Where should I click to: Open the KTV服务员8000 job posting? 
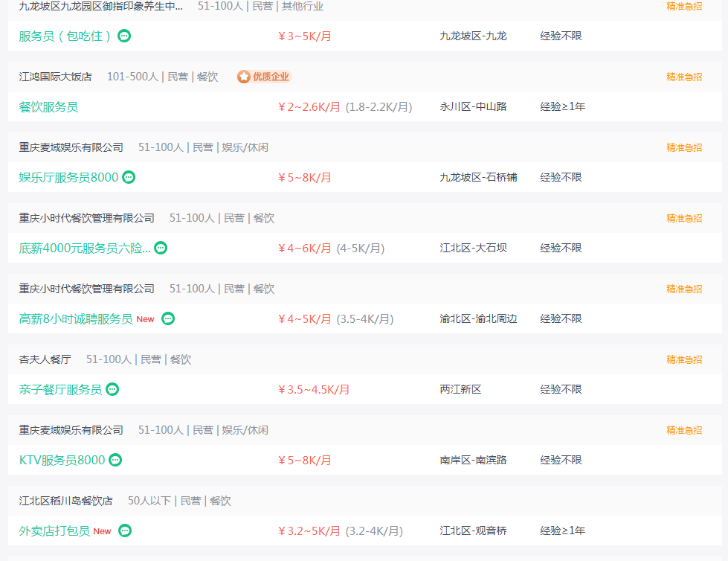pos(62,461)
